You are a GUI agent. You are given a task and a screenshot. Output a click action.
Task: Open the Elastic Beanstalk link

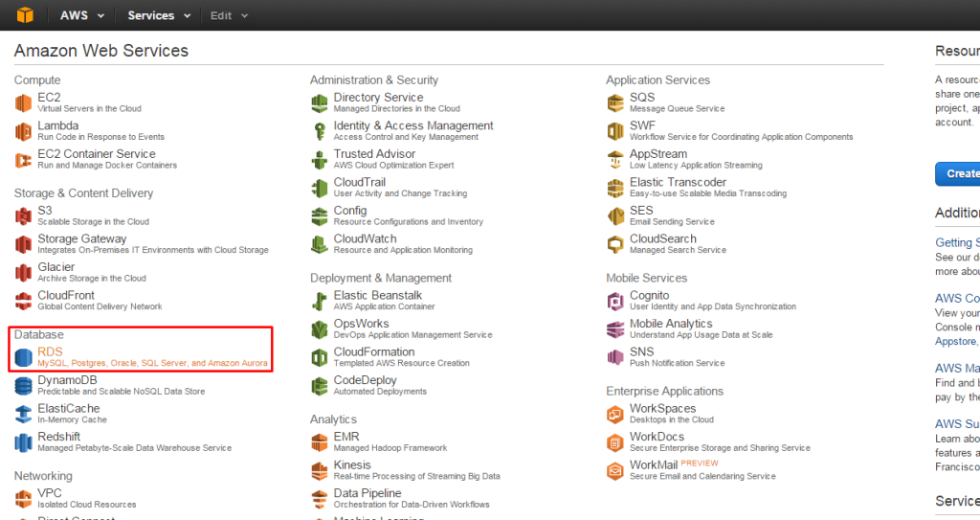pos(377,295)
